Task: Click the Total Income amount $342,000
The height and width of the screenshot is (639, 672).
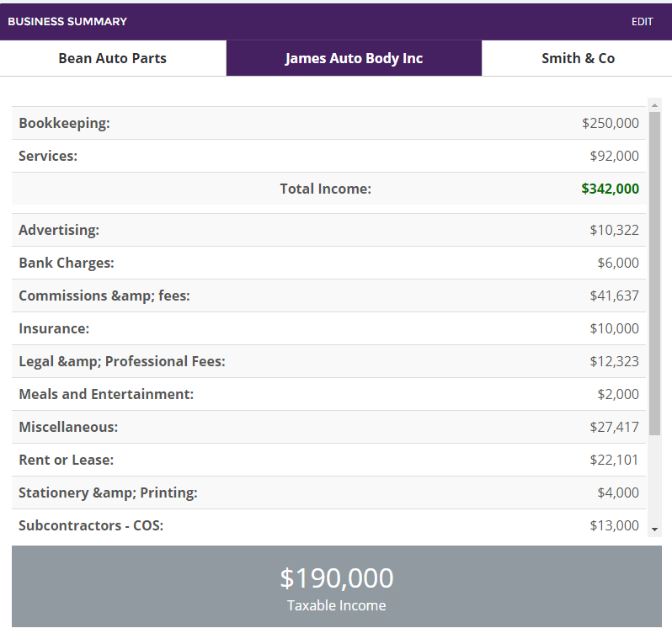Action: 610,189
